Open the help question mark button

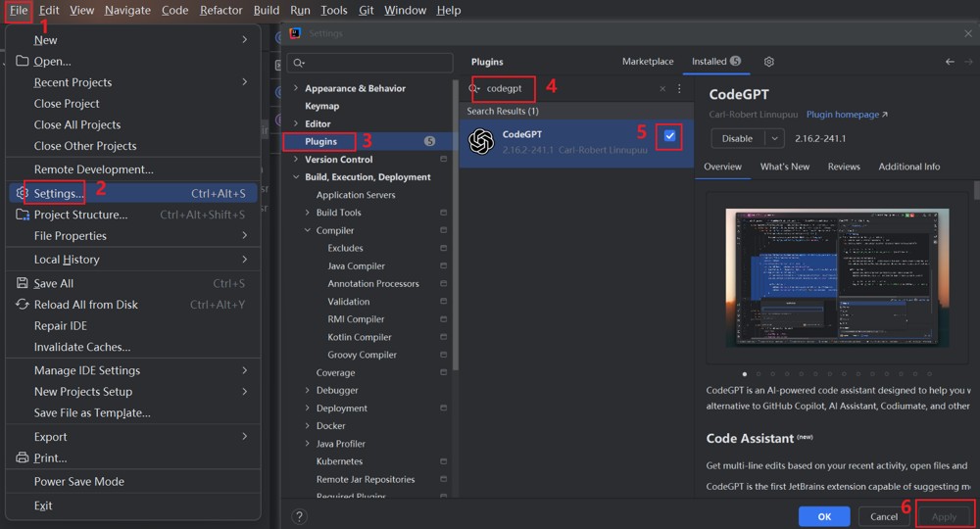299,516
